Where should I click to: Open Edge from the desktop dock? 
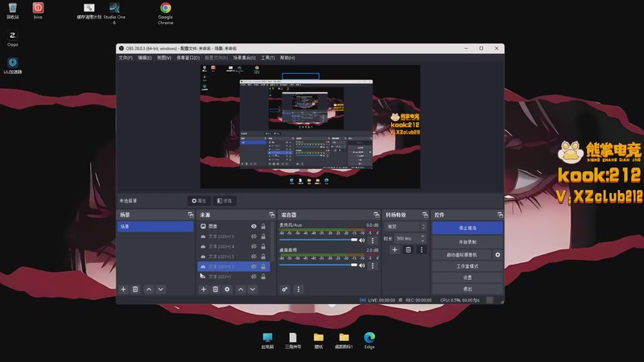tap(369, 340)
